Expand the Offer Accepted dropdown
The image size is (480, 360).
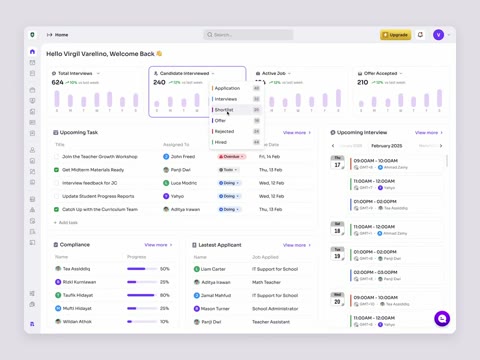[401, 73]
